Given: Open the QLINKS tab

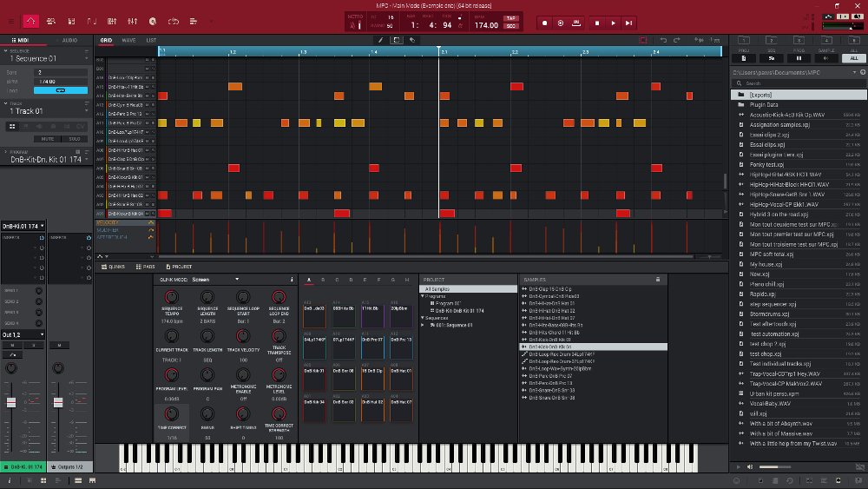Looking at the screenshot, I should [114, 267].
